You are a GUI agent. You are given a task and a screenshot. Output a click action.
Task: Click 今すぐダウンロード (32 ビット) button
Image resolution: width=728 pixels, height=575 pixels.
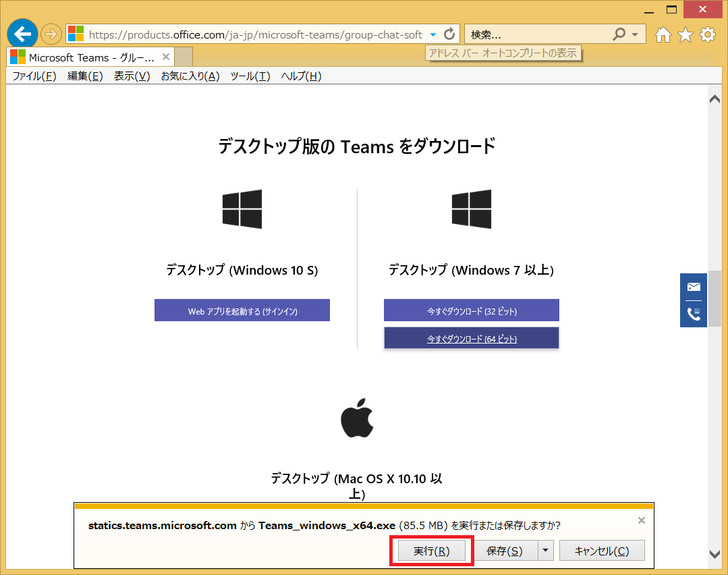[x=471, y=310]
